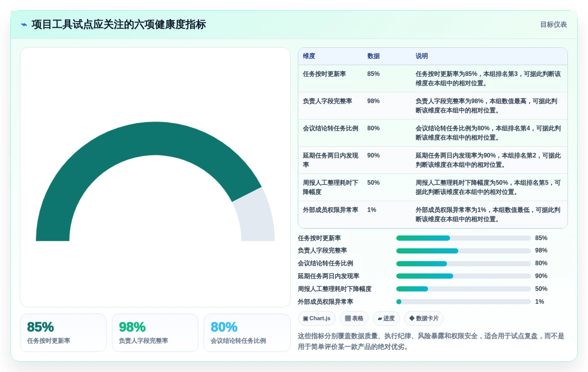The width and height of the screenshot is (588, 372).
Task: Click the 98% value in the table
Action: 374,101
